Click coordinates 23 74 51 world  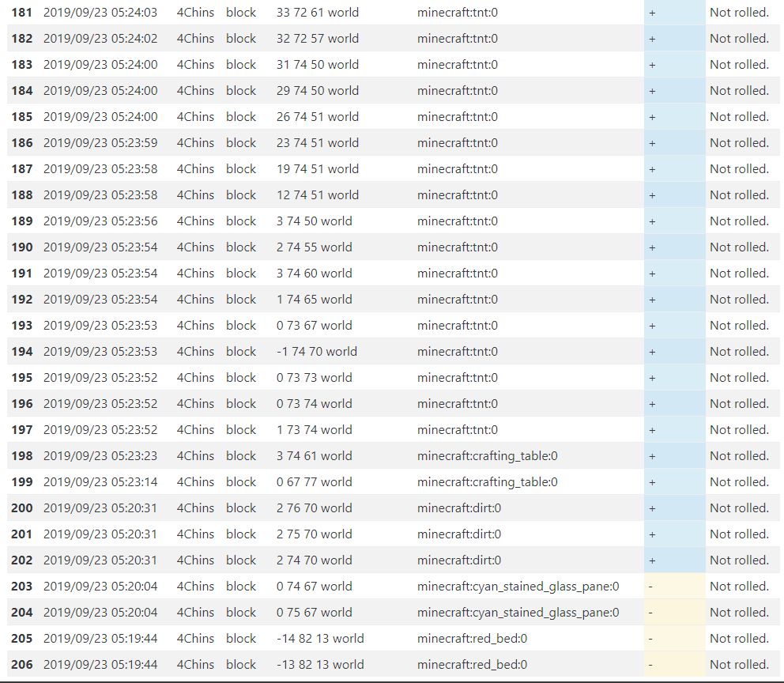pos(318,142)
